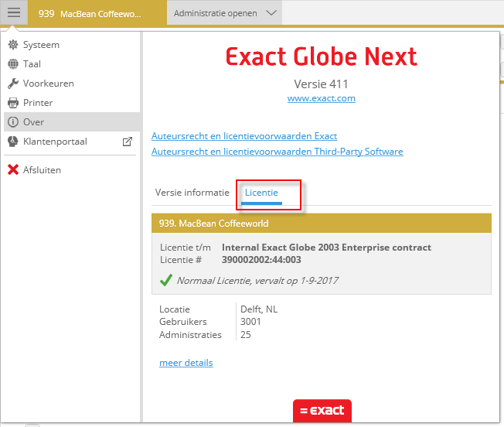This screenshot has height=427, width=504.
Task: Click Normaal Licentie, vervalt op 1-9-2017
Action: [x=257, y=281]
